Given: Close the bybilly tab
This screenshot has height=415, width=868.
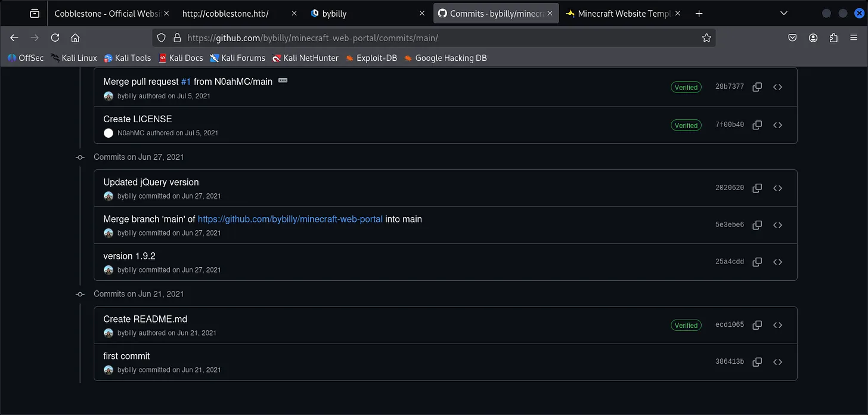Looking at the screenshot, I should click(x=422, y=13).
